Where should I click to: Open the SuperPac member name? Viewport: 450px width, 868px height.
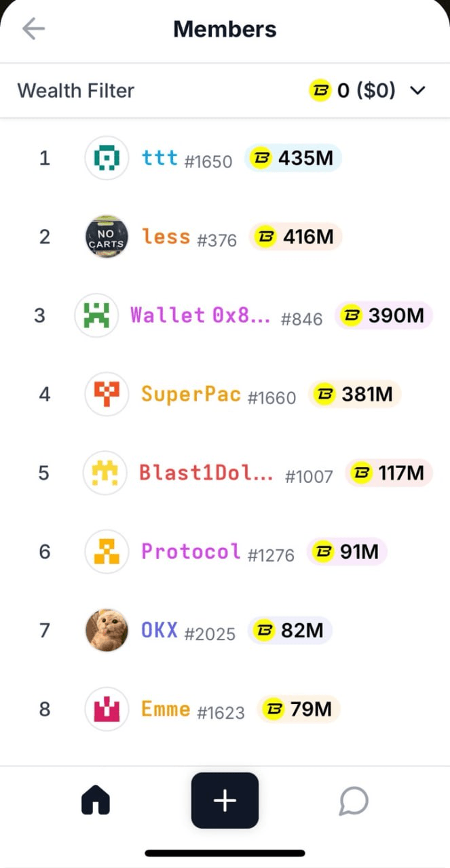point(191,394)
